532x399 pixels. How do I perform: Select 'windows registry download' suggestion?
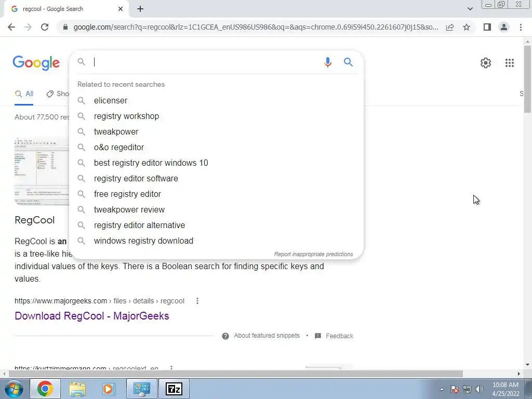pos(216,241)
